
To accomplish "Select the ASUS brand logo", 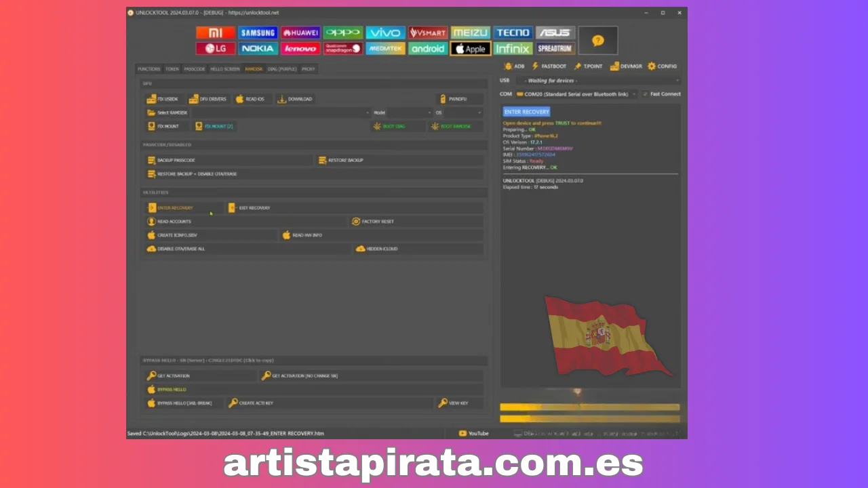I will [555, 33].
